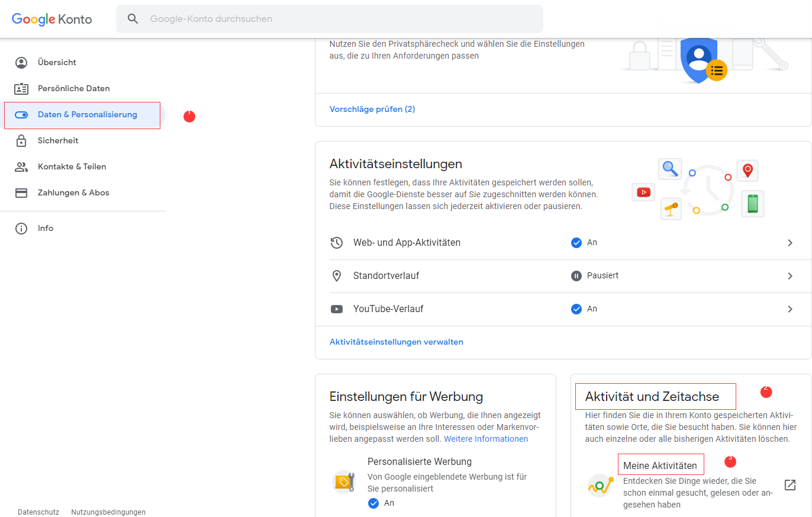This screenshot has height=517, width=812.
Task: Expand the Standortverlauf chevron
Action: [790, 276]
